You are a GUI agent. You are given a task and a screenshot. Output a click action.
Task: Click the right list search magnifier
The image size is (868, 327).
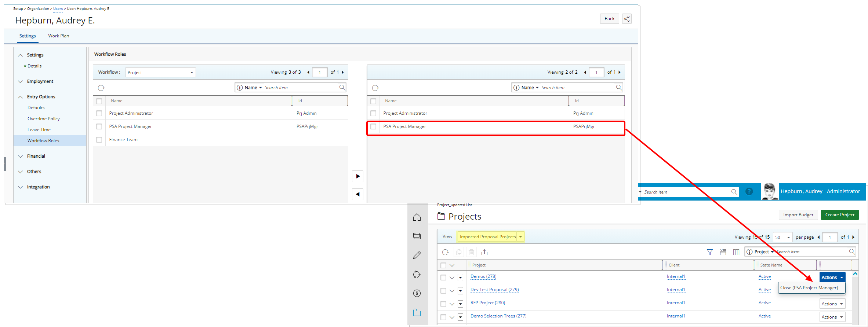(619, 87)
